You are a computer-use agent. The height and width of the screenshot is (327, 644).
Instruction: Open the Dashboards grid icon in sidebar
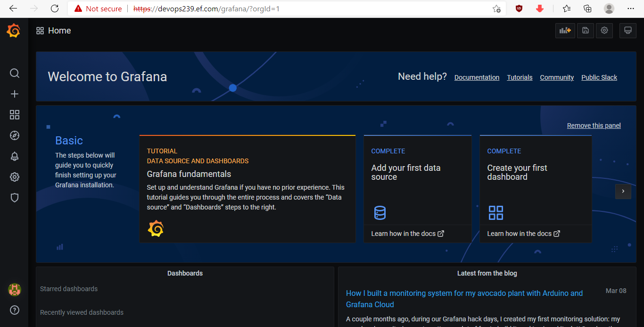[15, 115]
